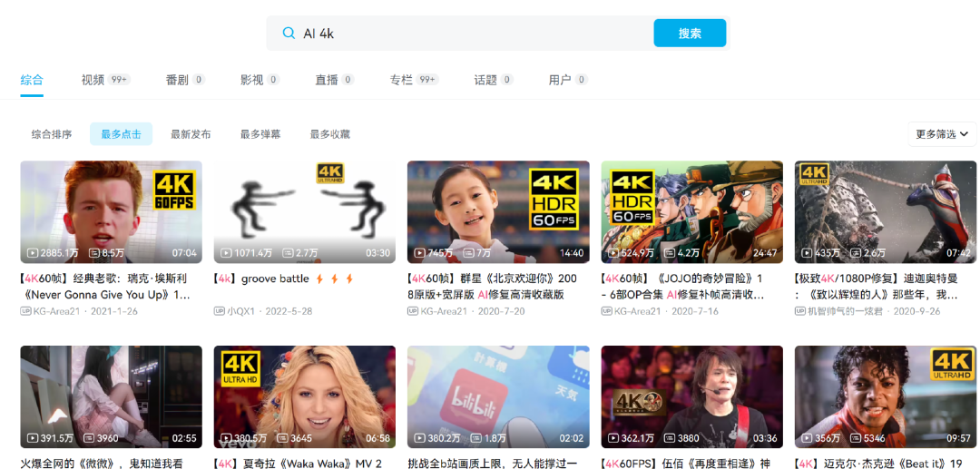
Task: Click the UP badge icon before 小QX1
Action: tap(219, 311)
